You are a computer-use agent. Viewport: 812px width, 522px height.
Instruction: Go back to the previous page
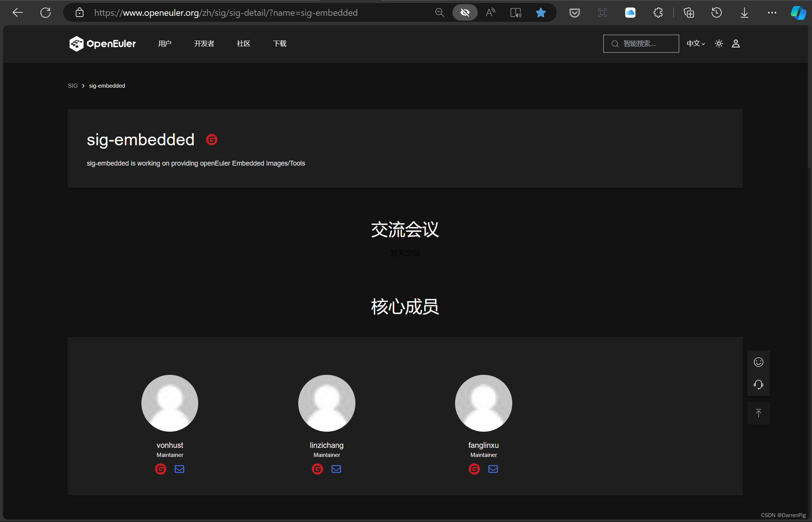point(18,13)
